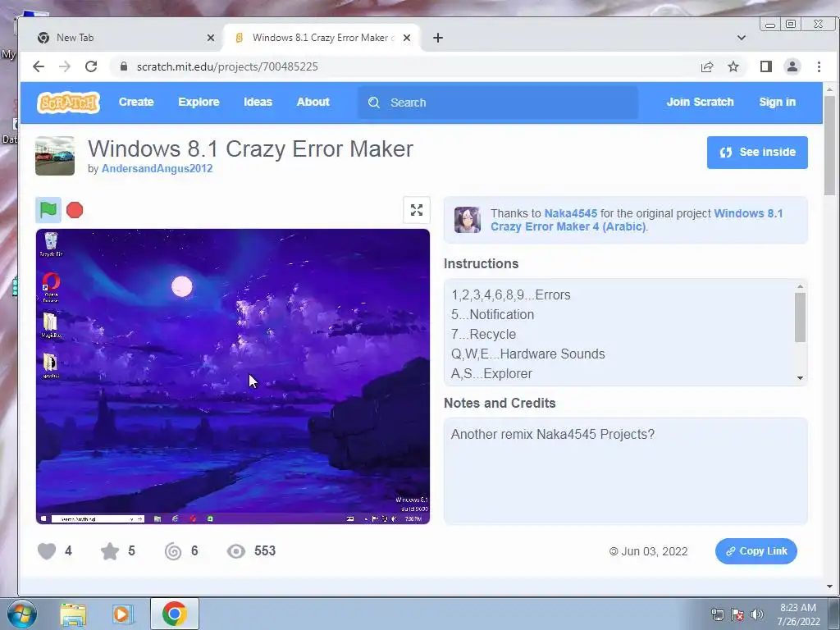
Task: Enter fullscreen mode for the stage
Action: [x=416, y=210]
